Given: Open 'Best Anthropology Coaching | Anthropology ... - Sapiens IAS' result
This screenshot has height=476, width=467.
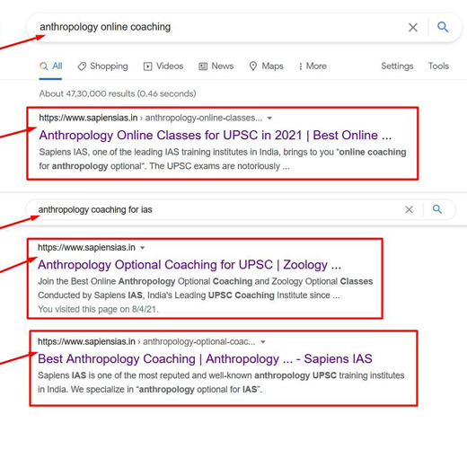Looking at the screenshot, I should 205,359.
